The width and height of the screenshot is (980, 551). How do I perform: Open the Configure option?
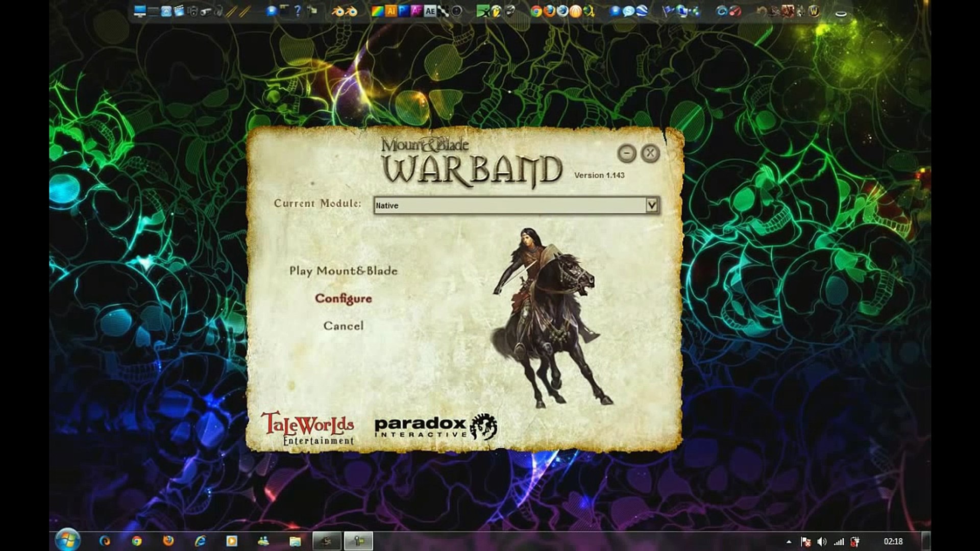[343, 298]
